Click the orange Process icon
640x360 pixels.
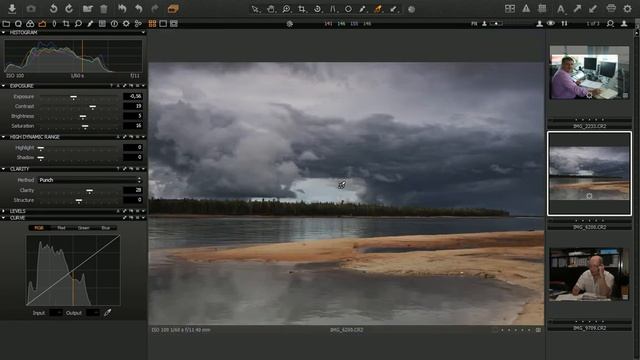click(x=173, y=9)
